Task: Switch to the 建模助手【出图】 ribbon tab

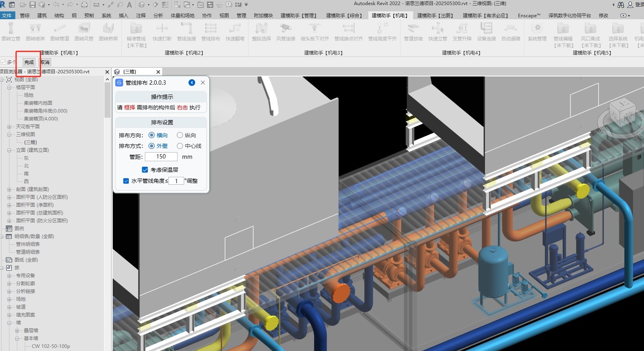Action: click(435, 16)
